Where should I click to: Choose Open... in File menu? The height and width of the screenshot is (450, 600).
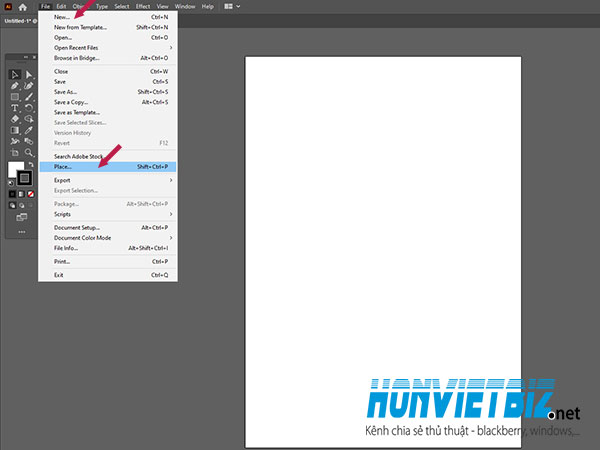click(x=108, y=38)
